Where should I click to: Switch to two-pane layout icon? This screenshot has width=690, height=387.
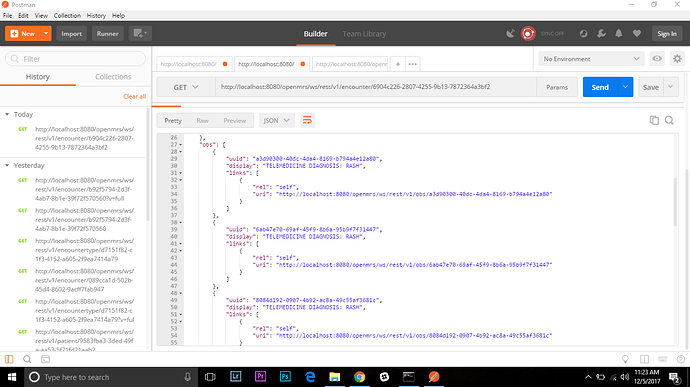tap(644, 359)
